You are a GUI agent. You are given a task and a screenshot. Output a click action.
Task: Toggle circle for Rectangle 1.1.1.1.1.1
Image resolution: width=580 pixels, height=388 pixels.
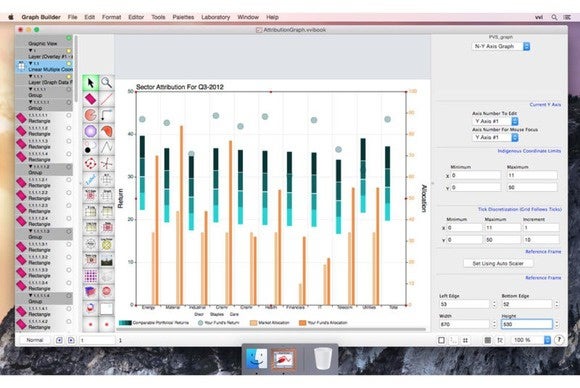(69, 115)
